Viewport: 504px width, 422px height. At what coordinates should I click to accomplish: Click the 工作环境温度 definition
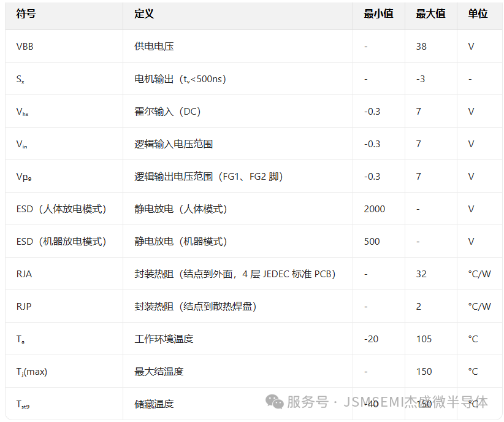click(164, 339)
